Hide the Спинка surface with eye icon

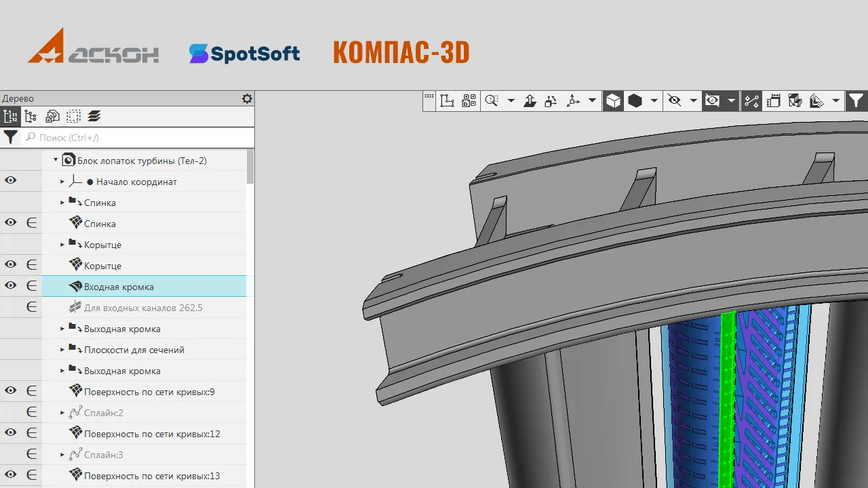pos(10,222)
